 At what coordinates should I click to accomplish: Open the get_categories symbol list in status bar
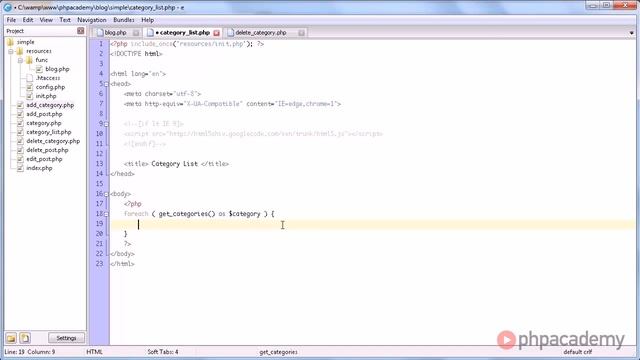coord(278,352)
